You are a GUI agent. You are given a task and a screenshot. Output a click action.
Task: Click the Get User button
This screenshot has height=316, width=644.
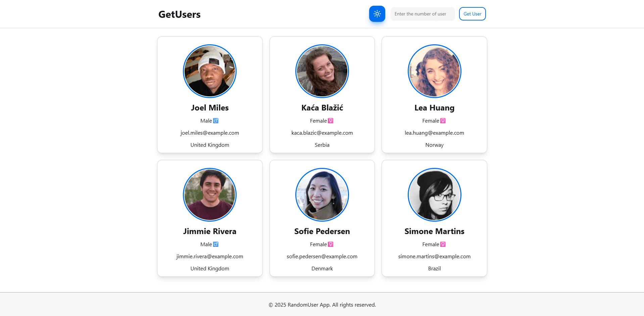[472, 14]
